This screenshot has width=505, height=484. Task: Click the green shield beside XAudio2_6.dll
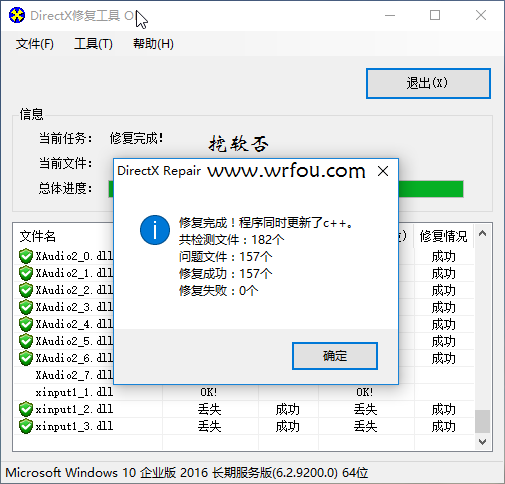tap(26, 358)
